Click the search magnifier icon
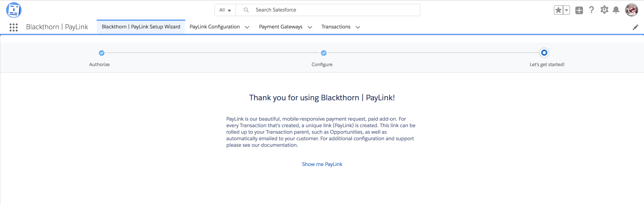Image resolution: width=644 pixels, height=204 pixels. tap(246, 10)
